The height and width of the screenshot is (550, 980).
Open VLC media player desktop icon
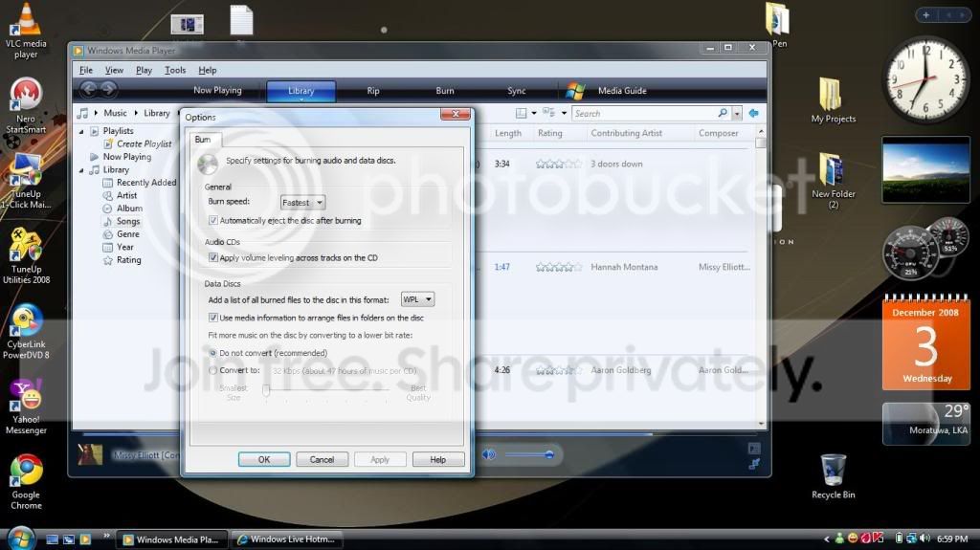[x=26, y=30]
